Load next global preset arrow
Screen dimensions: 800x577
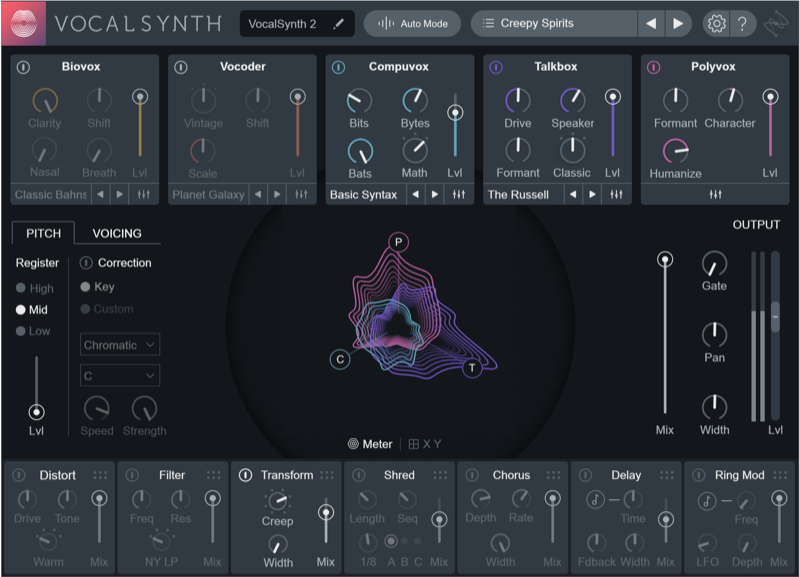678,23
